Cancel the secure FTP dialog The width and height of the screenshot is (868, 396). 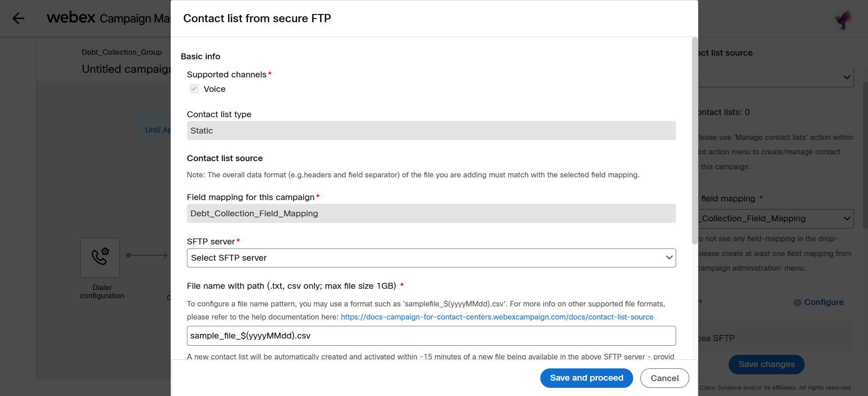point(664,378)
